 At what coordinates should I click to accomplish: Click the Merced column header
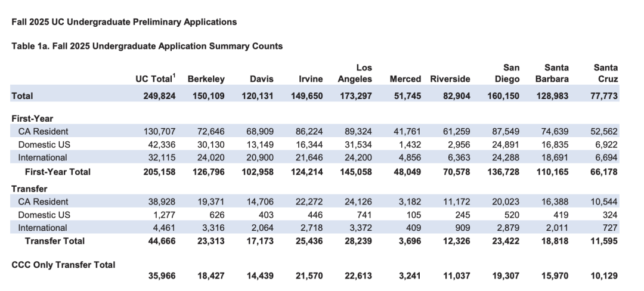pos(405,79)
